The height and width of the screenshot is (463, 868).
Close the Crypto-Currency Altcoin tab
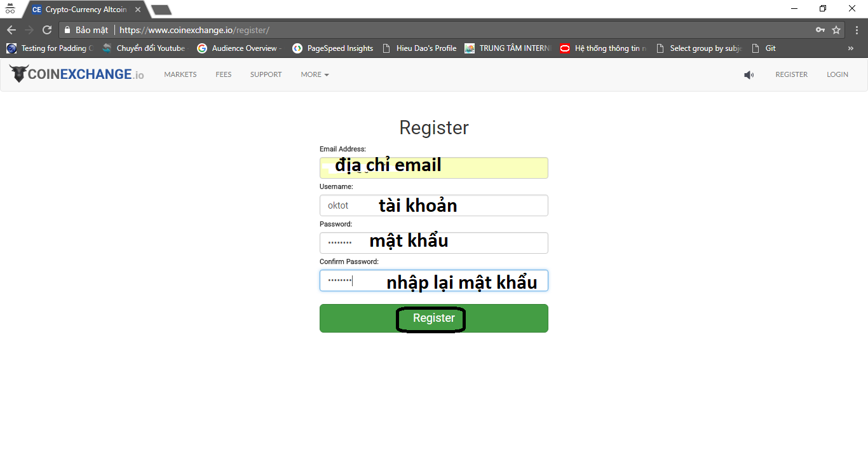tap(138, 10)
